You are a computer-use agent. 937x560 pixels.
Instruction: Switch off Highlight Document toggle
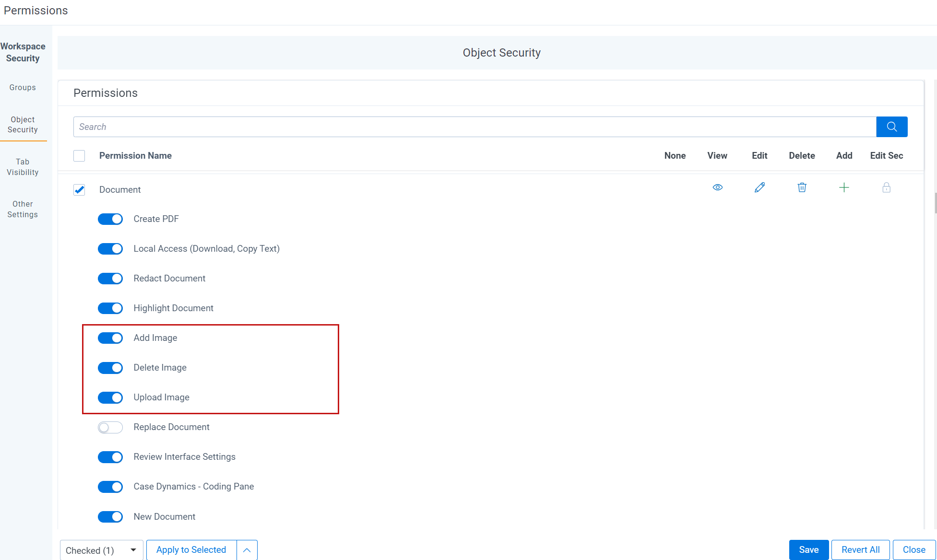click(110, 308)
